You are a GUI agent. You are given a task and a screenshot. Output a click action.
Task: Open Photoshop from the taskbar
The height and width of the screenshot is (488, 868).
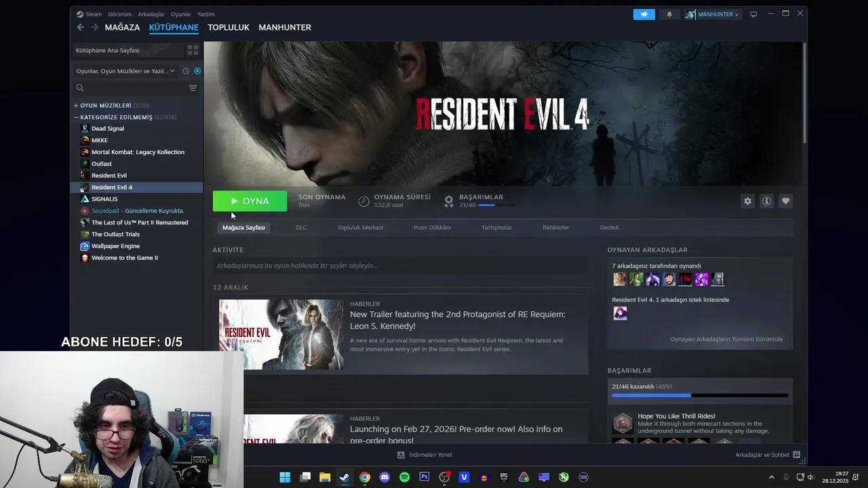(425, 477)
